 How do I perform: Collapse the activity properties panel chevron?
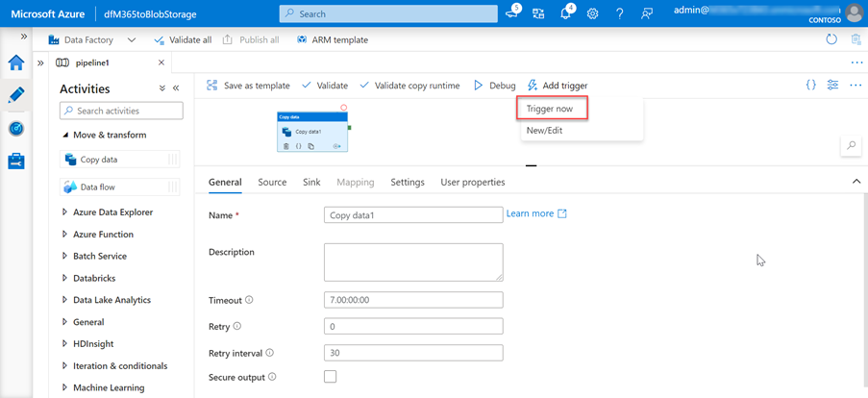coord(856,181)
